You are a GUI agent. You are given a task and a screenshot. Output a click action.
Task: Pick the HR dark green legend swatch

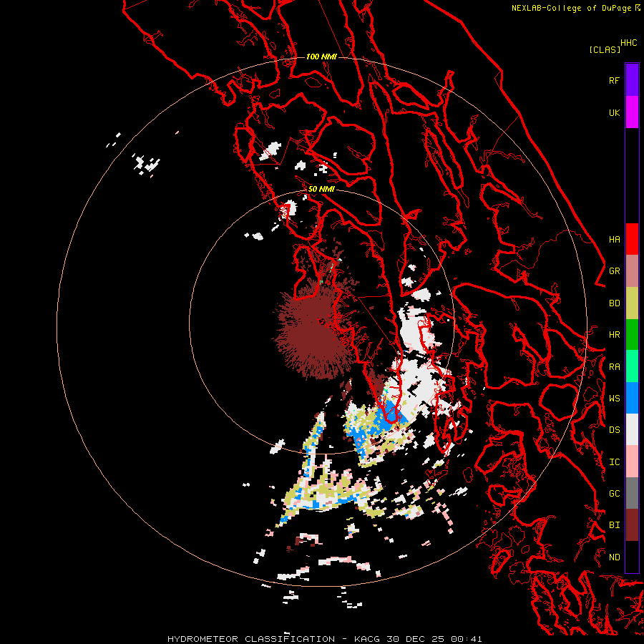coord(632,335)
